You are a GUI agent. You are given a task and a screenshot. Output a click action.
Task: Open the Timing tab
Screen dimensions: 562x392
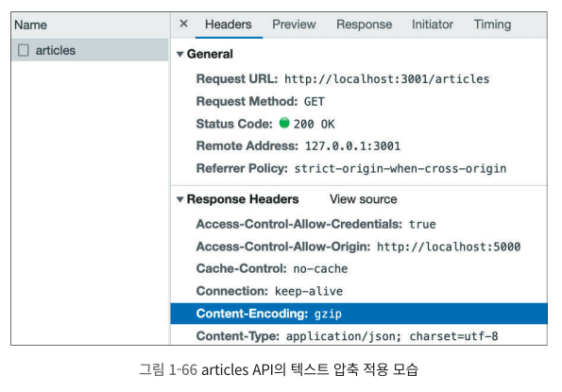point(492,25)
